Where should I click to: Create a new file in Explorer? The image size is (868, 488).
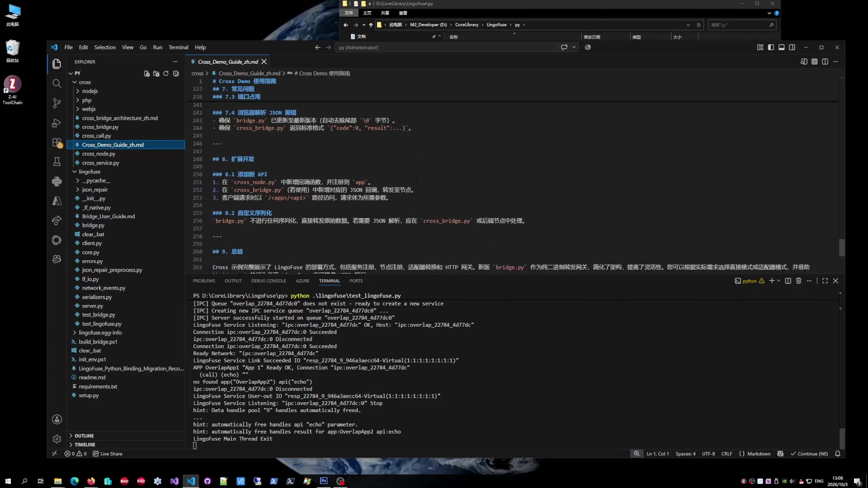[146, 73]
